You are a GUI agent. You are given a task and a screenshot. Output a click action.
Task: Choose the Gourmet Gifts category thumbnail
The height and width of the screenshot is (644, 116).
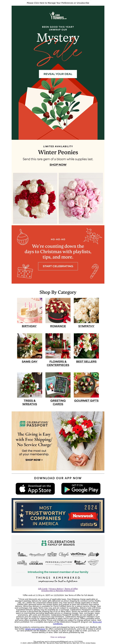86,385
